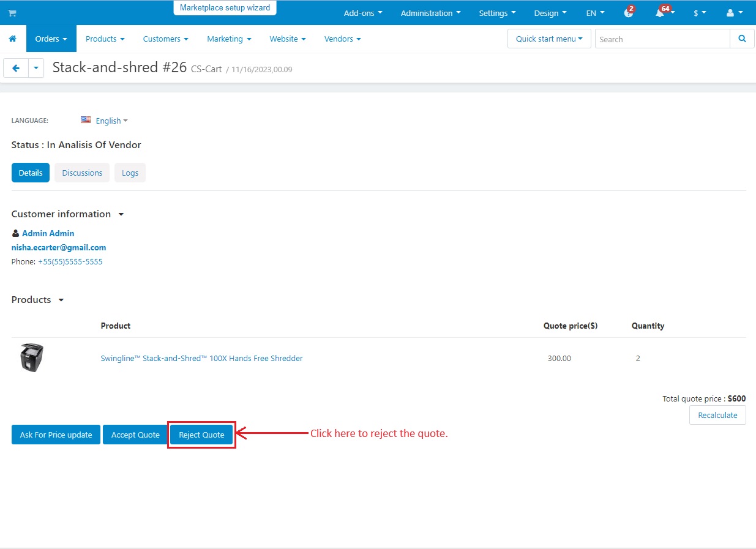Open the Website menu
The image size is (756, 549).
pos(288,39)
